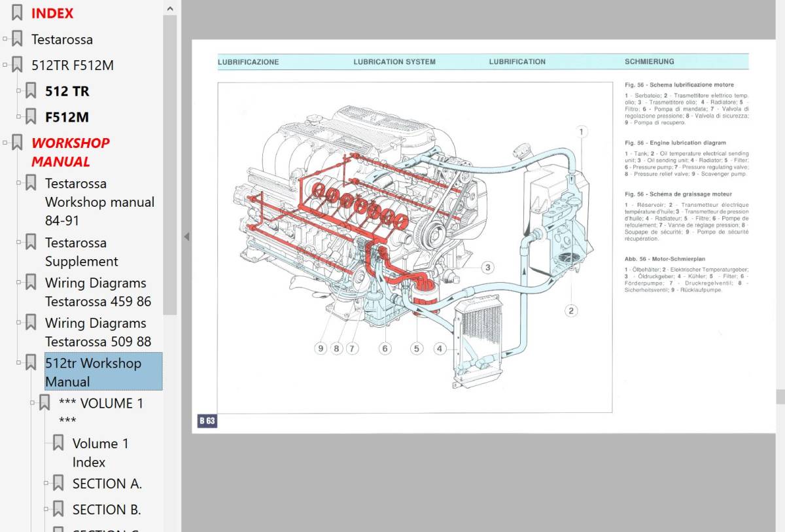785x532 pixels.
Task: Open the INDEX bookmark
Action: [52, 13]
